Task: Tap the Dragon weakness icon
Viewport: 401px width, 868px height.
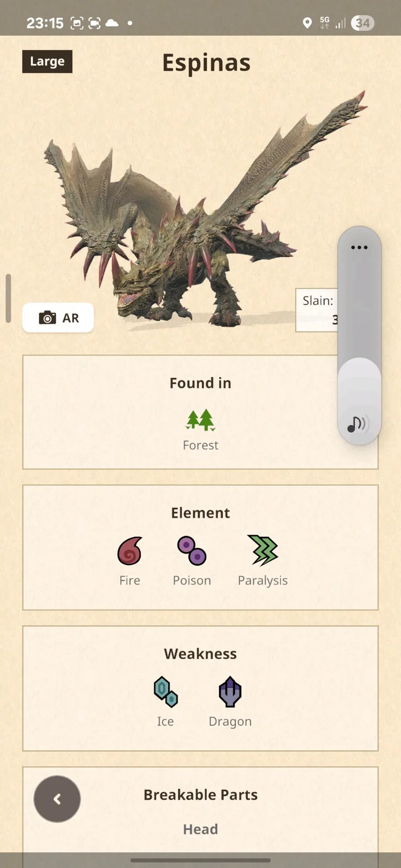Action: tap(230, 692)
